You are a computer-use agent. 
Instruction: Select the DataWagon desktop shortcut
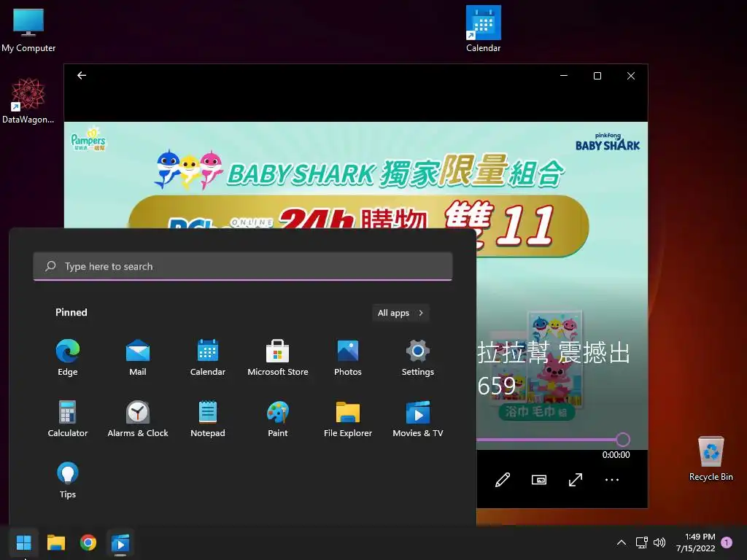click(x=28, y=101)
